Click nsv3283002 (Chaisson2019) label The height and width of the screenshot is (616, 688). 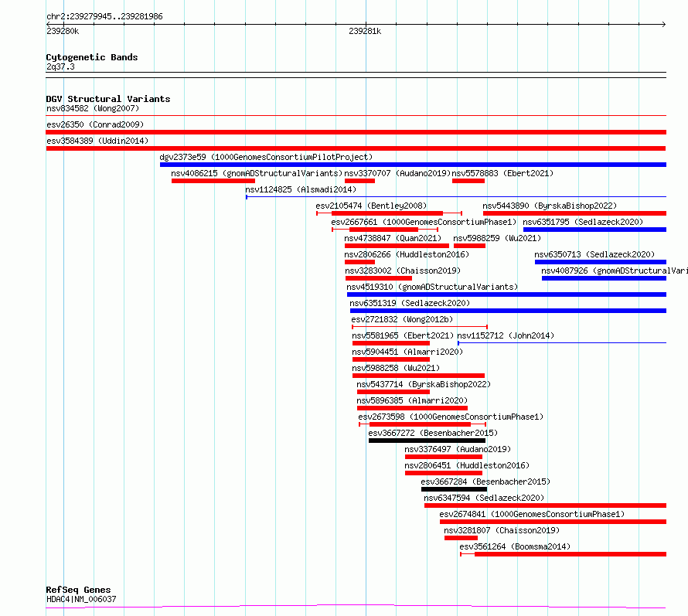click(x=403, y=271)
